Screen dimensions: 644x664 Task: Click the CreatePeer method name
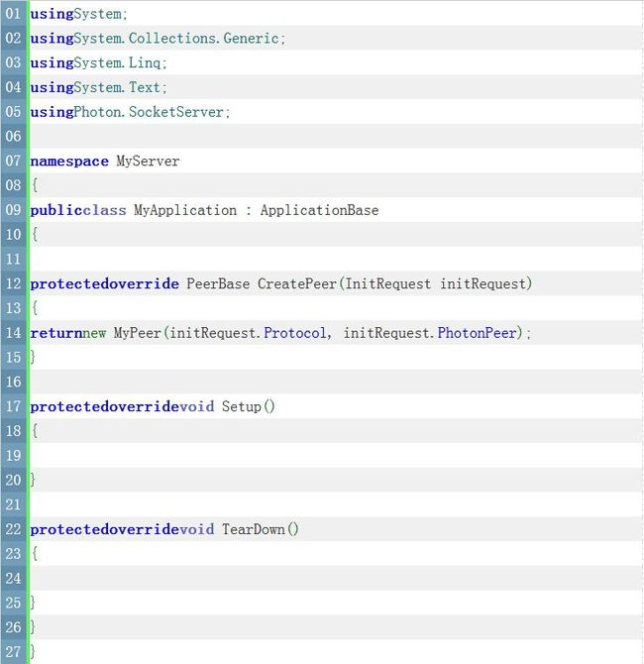pos(297,283)
